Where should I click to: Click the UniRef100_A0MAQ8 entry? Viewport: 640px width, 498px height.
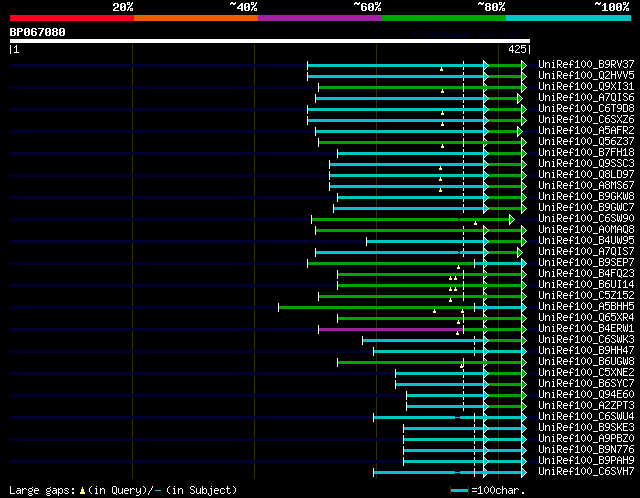(x=586, y=229)
